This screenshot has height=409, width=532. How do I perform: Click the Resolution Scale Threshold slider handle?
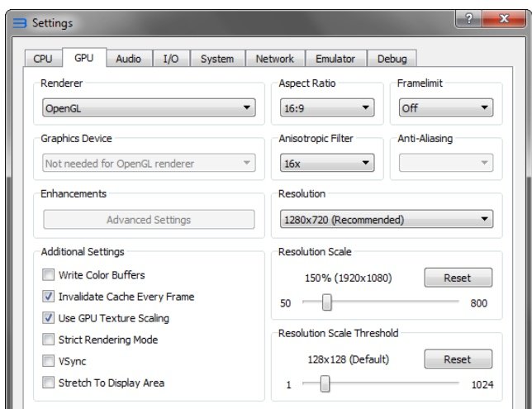[325, 384]
